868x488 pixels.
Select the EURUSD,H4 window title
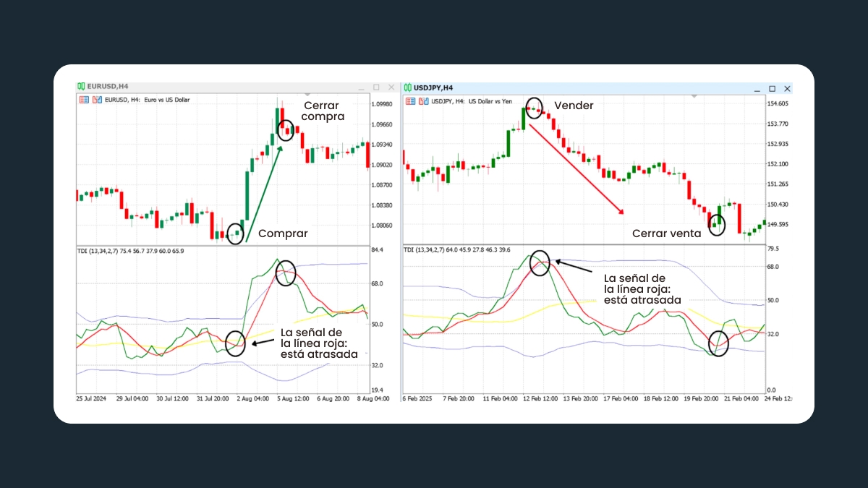pyautogui.click(x=108, y=87)
